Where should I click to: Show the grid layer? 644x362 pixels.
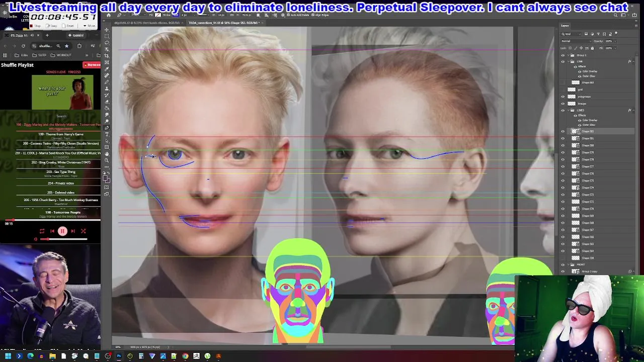point(563,89)
